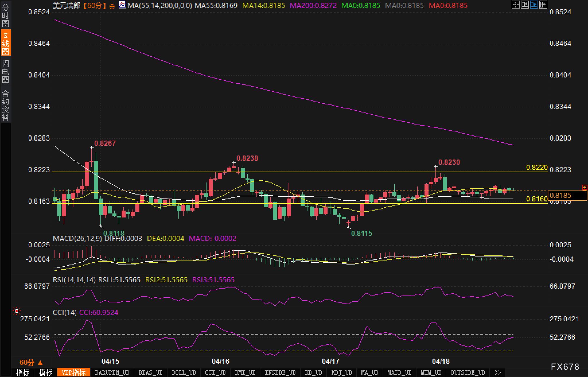Click the scroll-chart-left axis icon
This screenshot has height=377, width=588.
525,5
